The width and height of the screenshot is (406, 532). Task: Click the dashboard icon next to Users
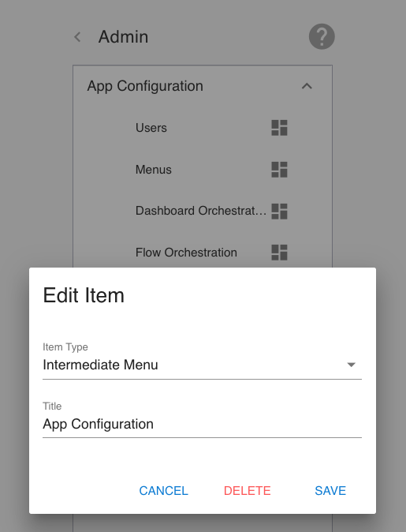[x=279, y=128]
